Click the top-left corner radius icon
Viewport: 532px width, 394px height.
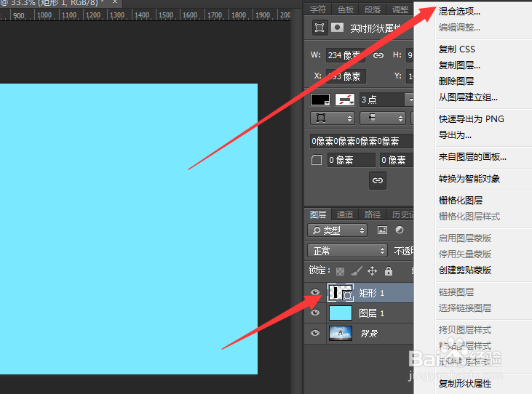tap(317, 160)
